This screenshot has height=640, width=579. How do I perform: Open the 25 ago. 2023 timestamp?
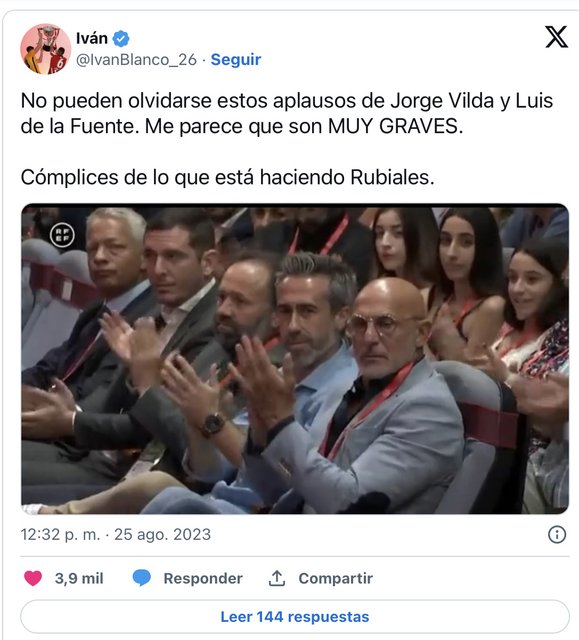[162, 534]
